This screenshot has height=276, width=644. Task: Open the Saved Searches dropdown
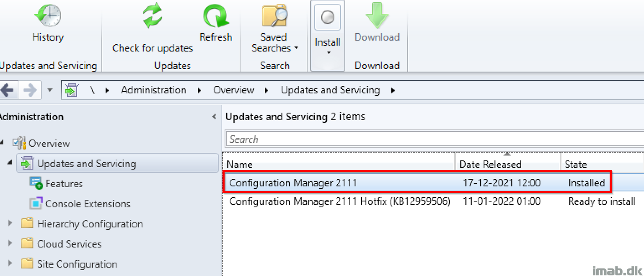coord(275,28)
